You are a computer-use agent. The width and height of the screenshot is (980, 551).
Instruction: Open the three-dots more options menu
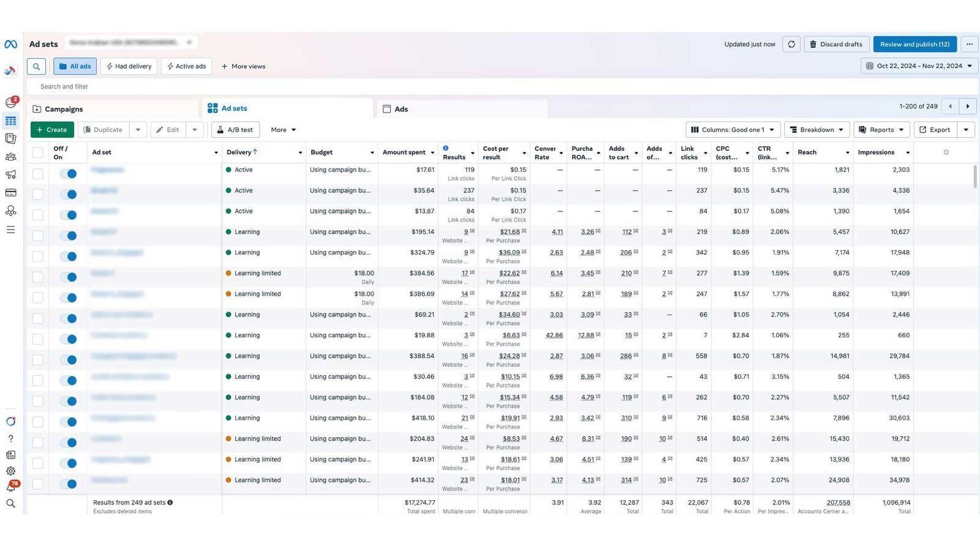969,44
